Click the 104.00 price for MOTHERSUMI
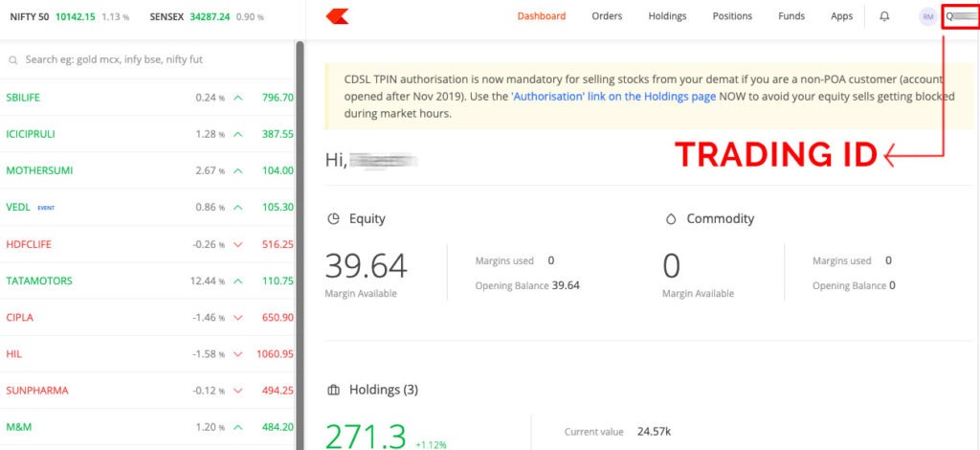980x450 pixels. (278, 170)
